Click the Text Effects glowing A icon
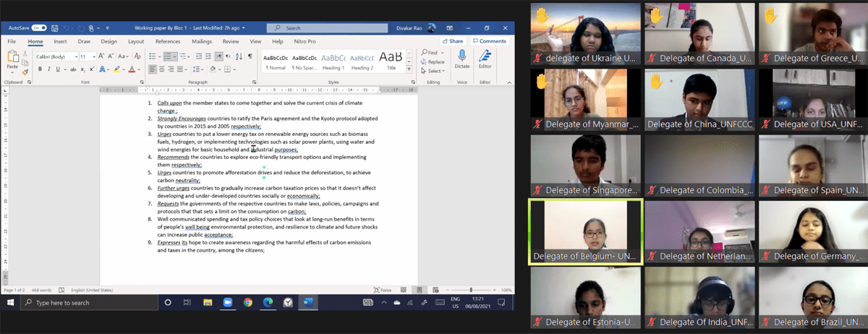Viewport: 868px width, 334px height. click(x=102, y=69)
